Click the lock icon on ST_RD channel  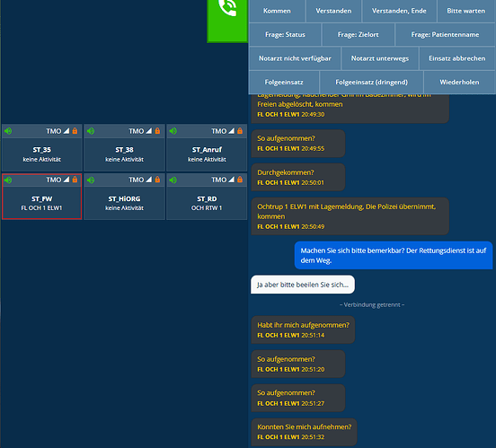240,180
